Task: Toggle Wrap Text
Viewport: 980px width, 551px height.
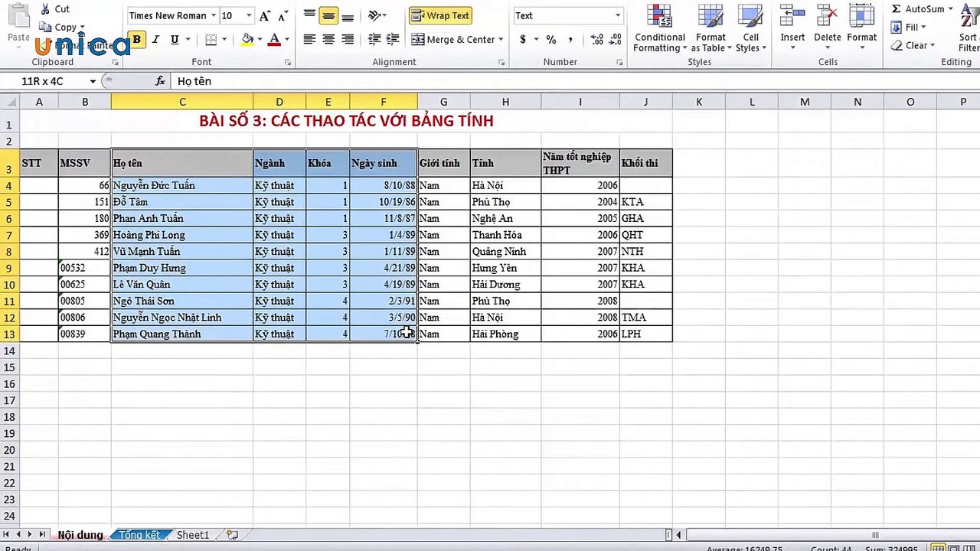Action: coord(440,15)
